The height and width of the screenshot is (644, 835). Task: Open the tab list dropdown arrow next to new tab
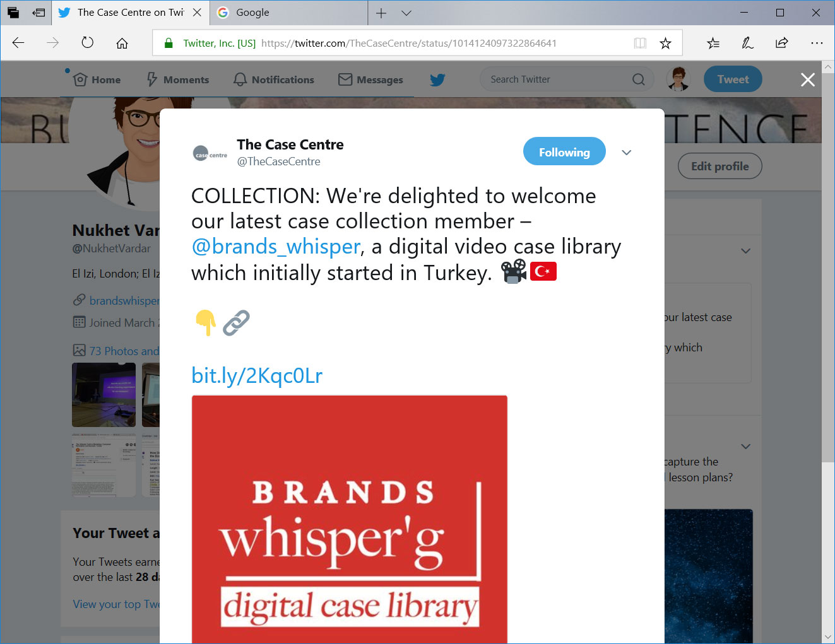[406, 13]
